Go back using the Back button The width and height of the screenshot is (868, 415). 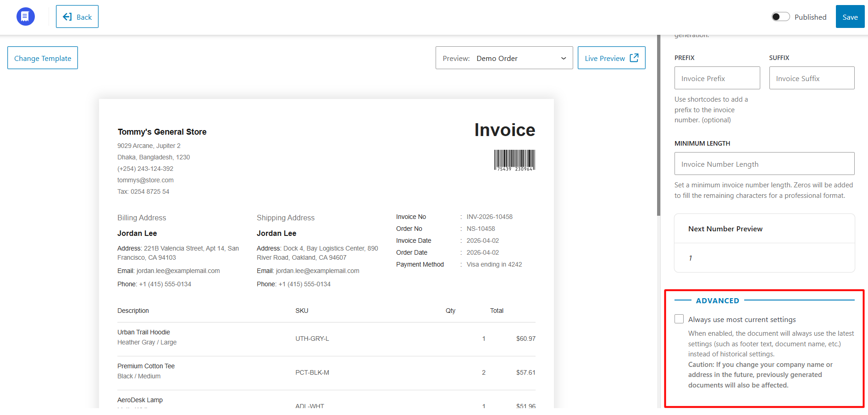click(77, 16)
